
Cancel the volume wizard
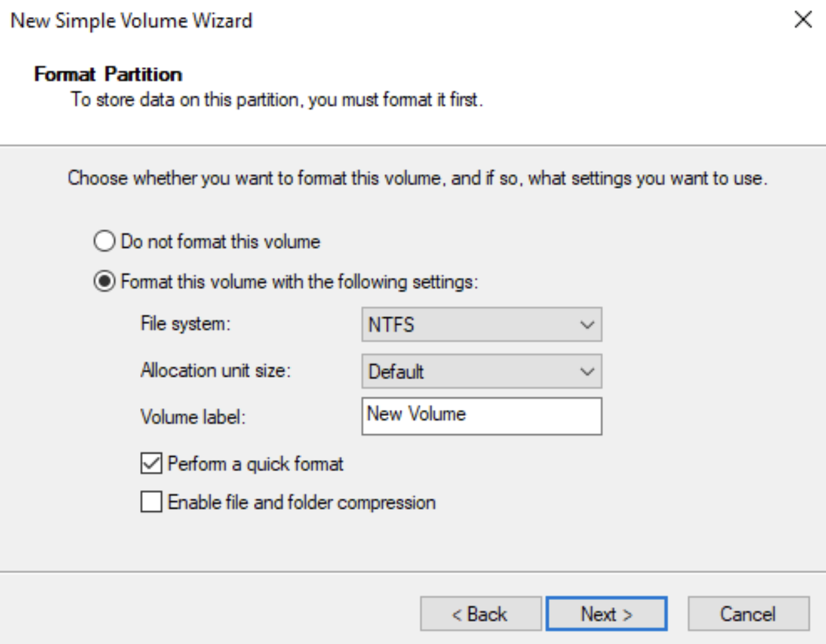tap(748, 614)
